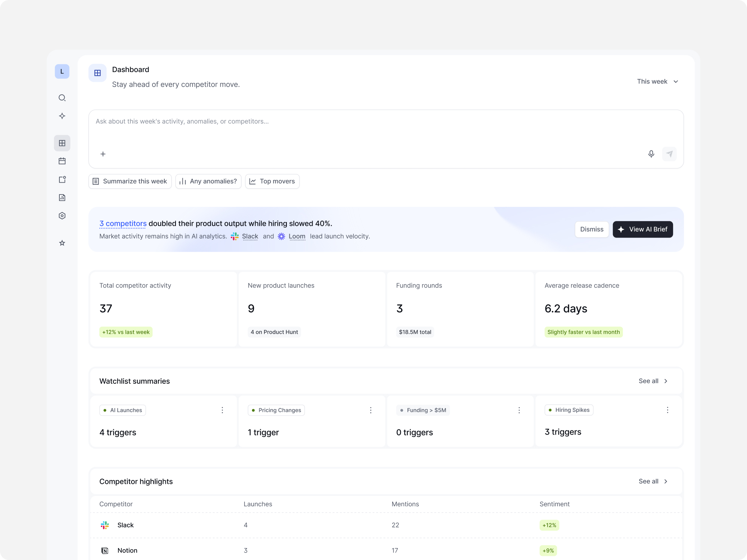
Task: Click Any anomalies? suggestion chip
Action: 208,181
